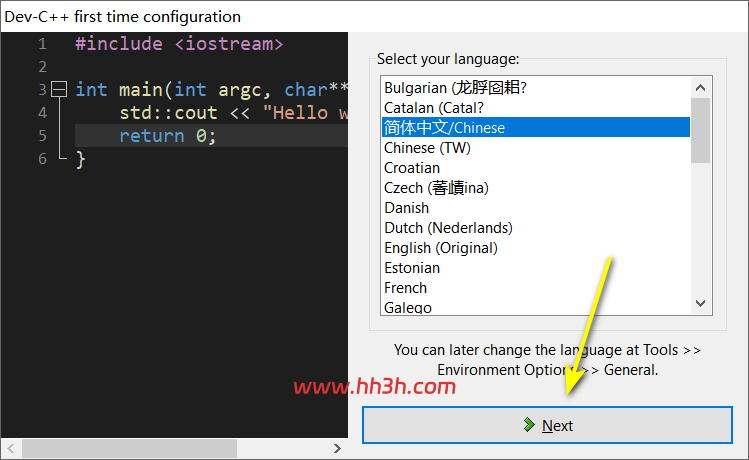Click the green arrow icon on Next
The image size is (749, 460).
(529, 425)
